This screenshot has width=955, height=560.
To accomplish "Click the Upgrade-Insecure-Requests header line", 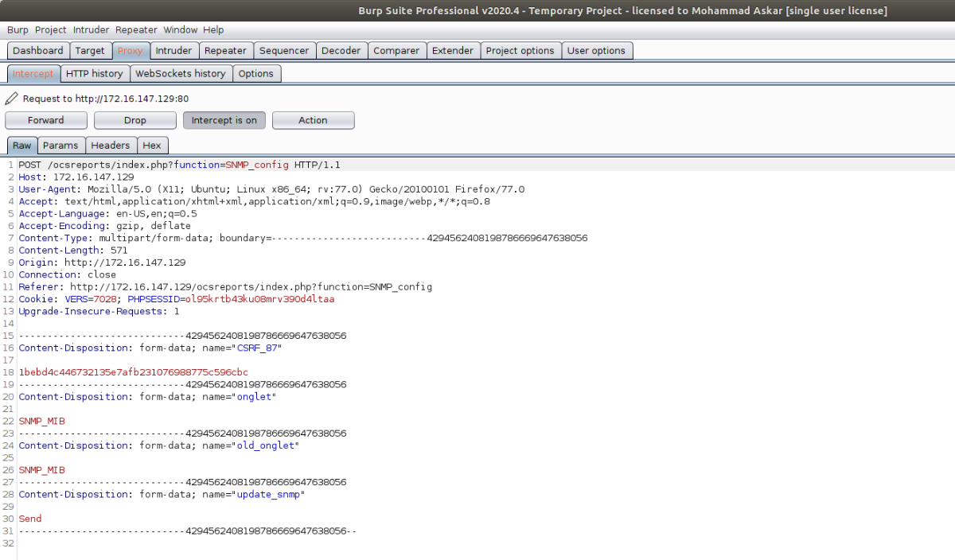I will coord(99,311).
